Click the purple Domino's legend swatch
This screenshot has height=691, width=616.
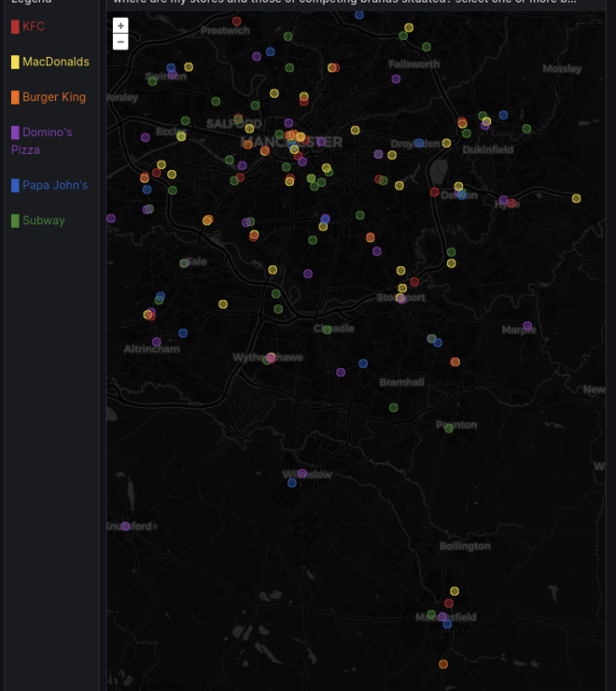click(x=15, y=133)
